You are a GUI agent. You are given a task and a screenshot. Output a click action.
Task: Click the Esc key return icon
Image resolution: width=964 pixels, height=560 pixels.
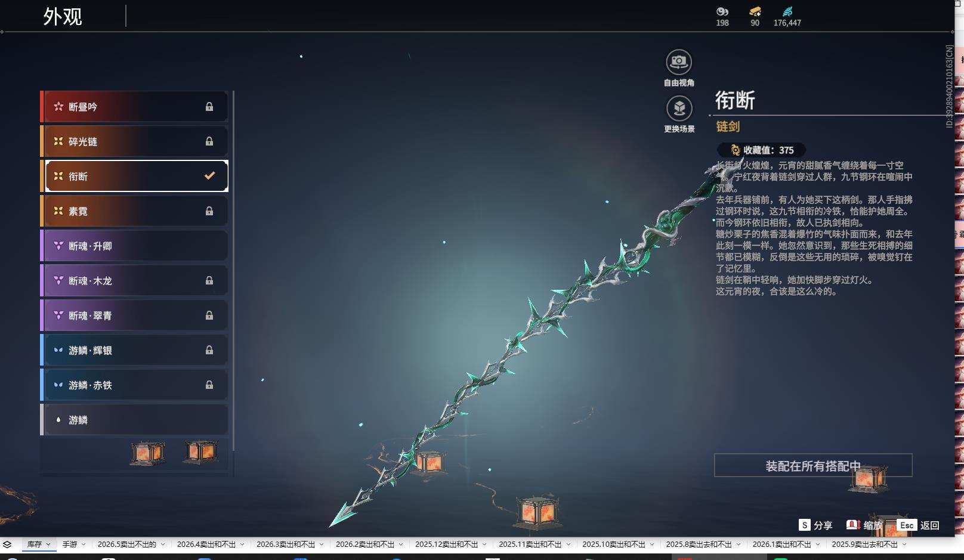pos(907,525)
